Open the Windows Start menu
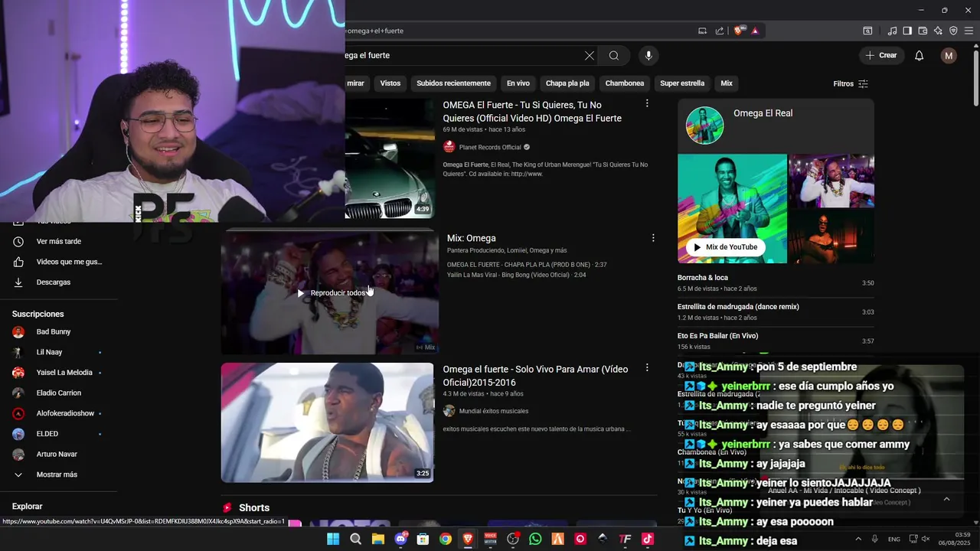 coord(333,539)
